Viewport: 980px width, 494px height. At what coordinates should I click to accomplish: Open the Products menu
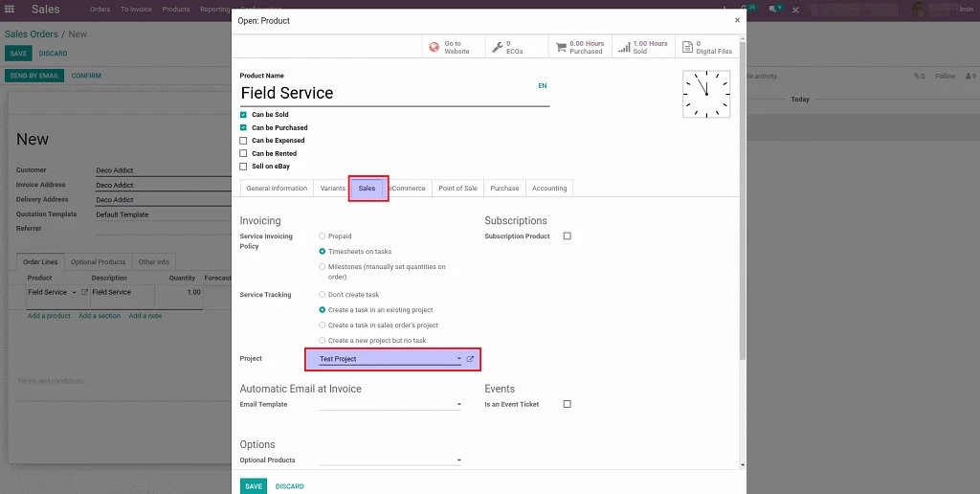(176, 10)
